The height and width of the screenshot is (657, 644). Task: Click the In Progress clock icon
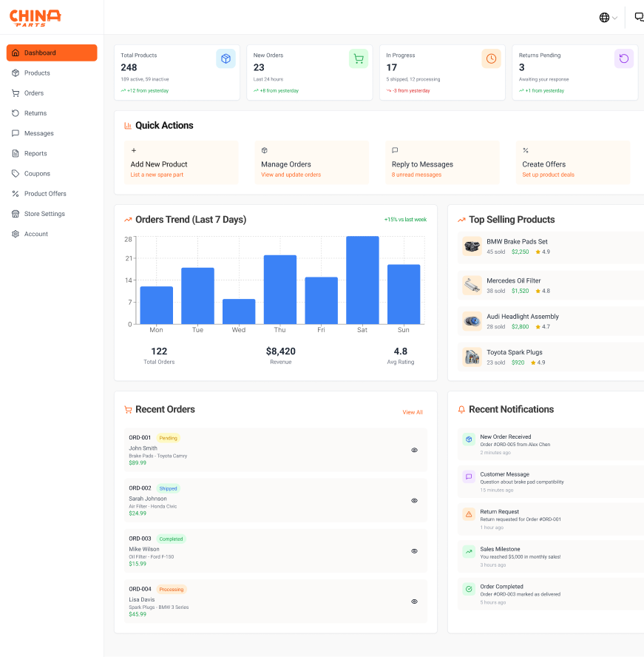491,58
